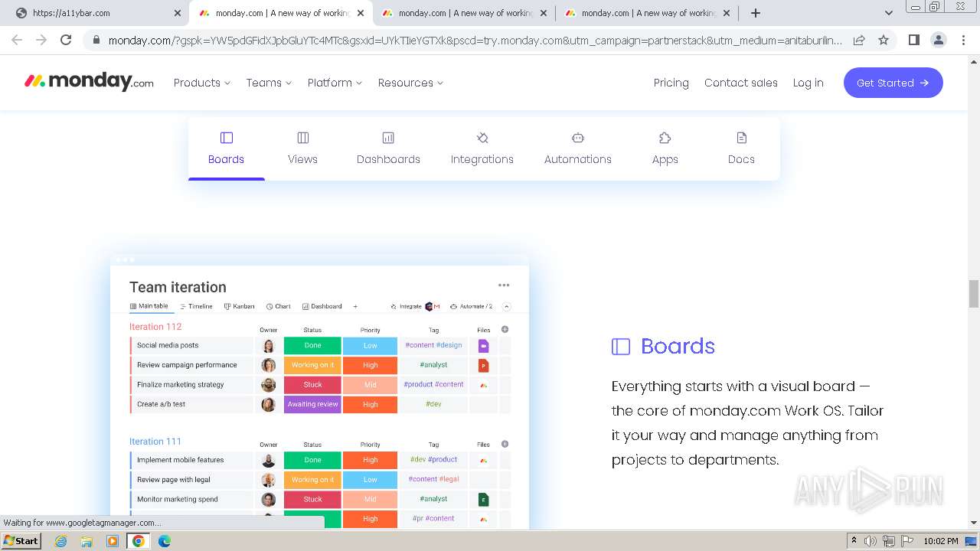The height and width of the screenshot is (551, 980).
Task: Bookmark this page with star icon
Action: tap(884, 40)
